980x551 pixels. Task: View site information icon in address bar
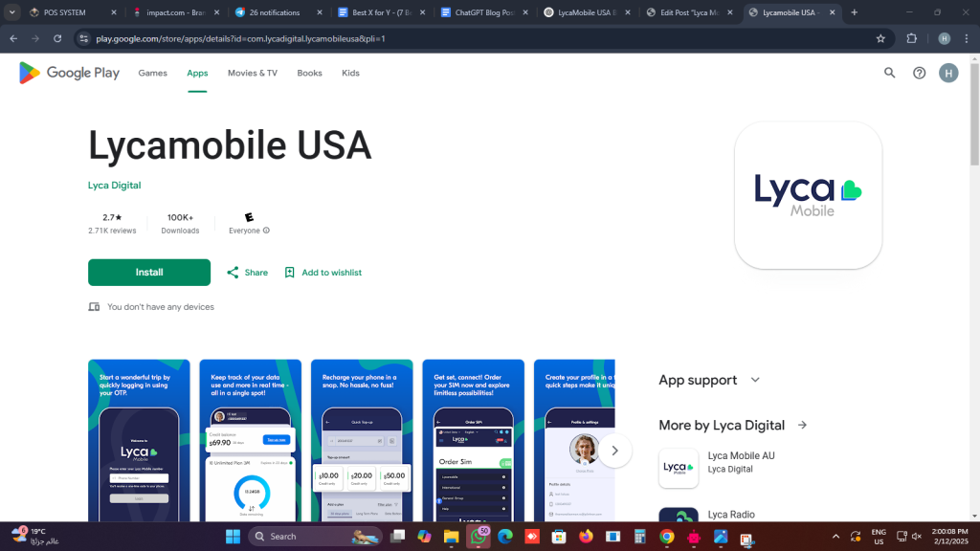[x=83, y=38]
